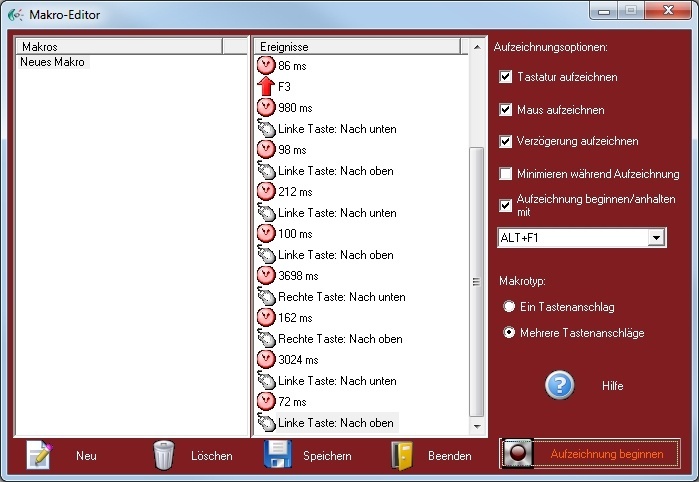Select the 86 ms delay text

point(292,66)
